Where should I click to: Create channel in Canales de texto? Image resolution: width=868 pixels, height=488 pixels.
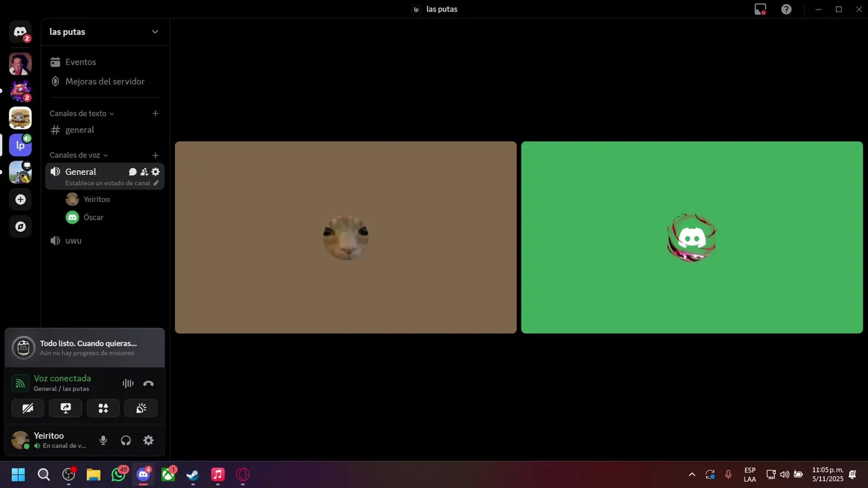(155, 113)
